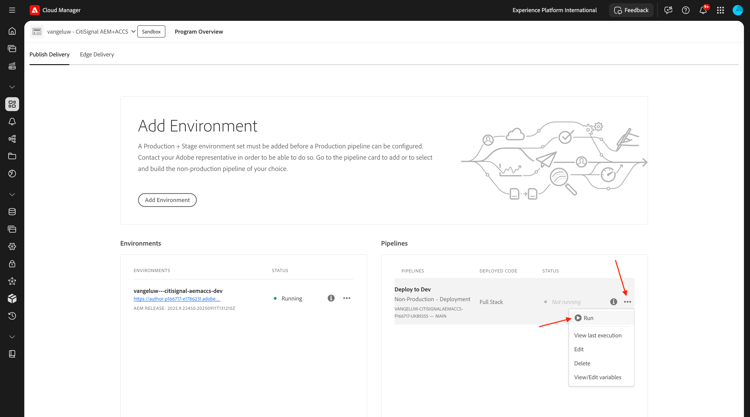
Task: Show info for the Deploy to Dev pipeline
Action: [x=614, y=302]
